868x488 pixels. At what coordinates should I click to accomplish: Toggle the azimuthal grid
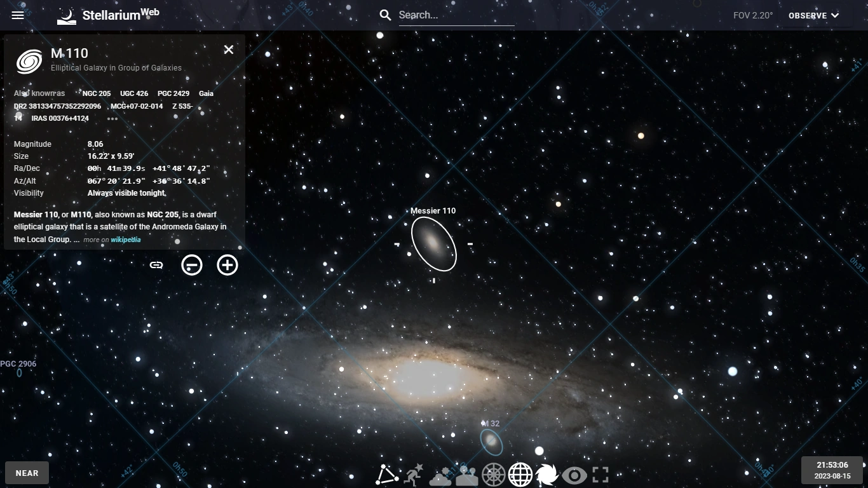(494, 475)
